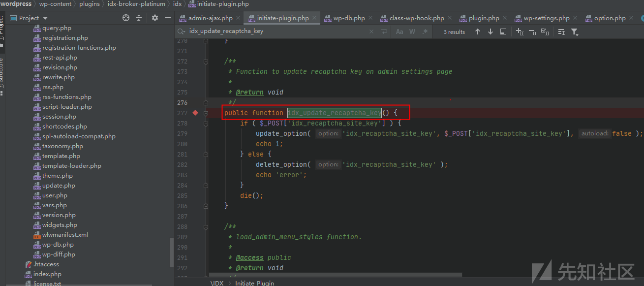Open Project panel gear settings

click(155, 18)
